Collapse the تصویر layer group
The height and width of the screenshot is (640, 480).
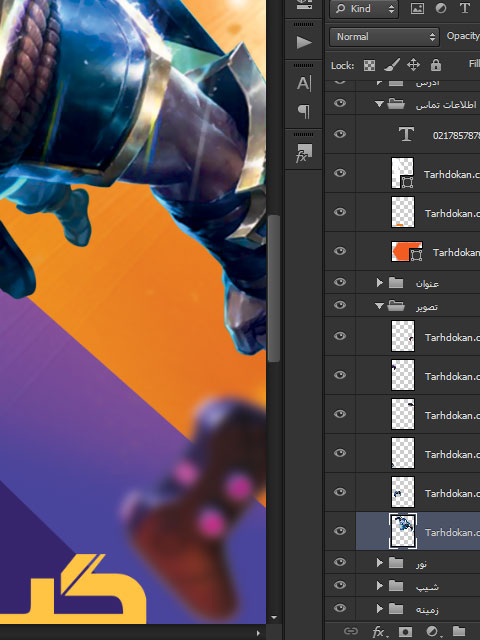379,305
